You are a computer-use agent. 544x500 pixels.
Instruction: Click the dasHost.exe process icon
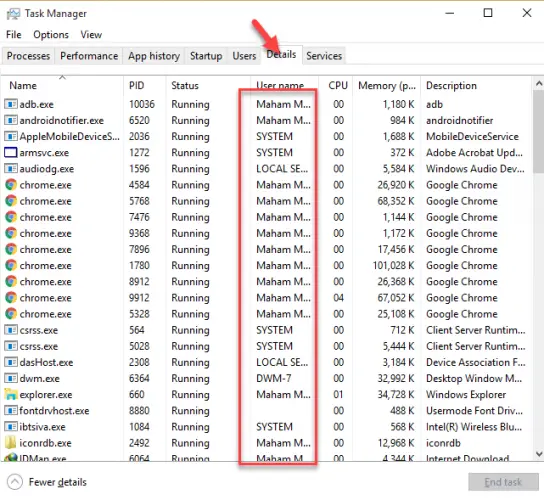(11, 362)
